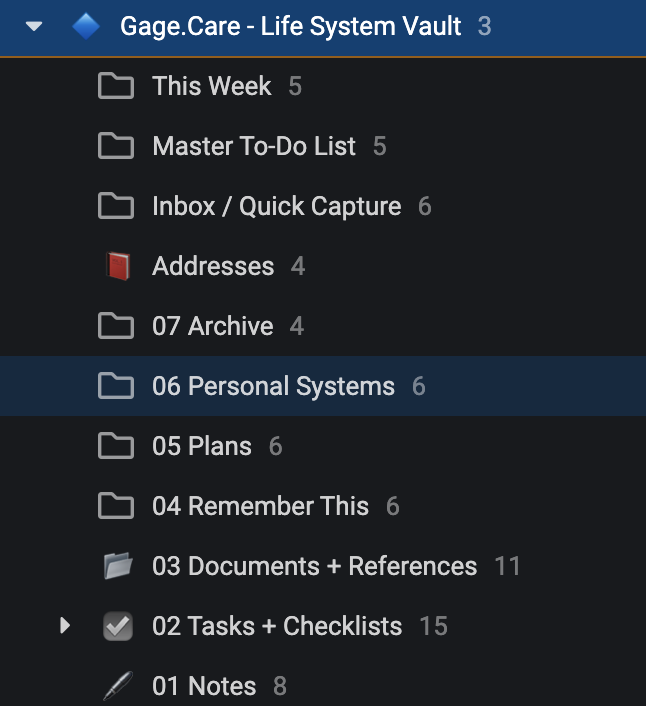646x706 pixels.
Task: Click the open folder icon for Documents + References
Action: (118, 566)
